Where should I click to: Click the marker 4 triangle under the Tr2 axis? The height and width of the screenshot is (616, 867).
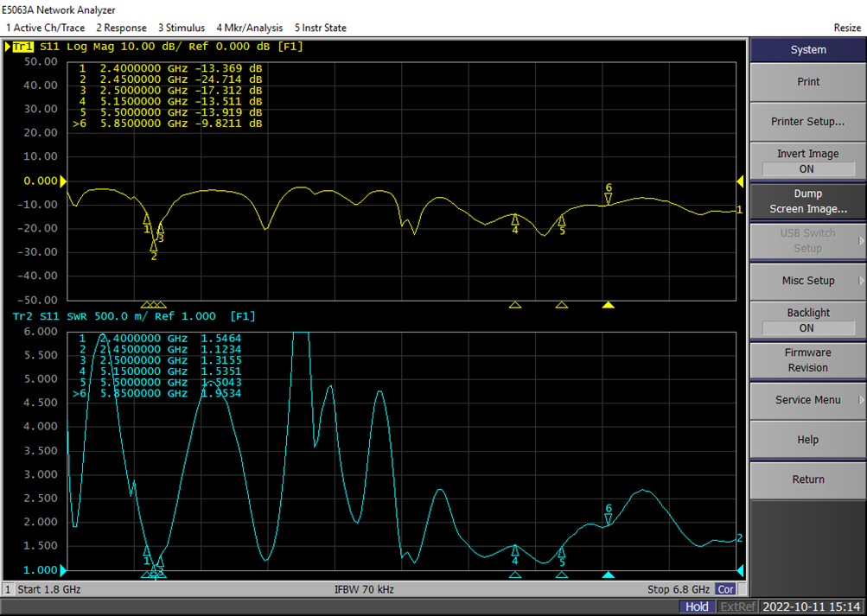pos(515,575)
